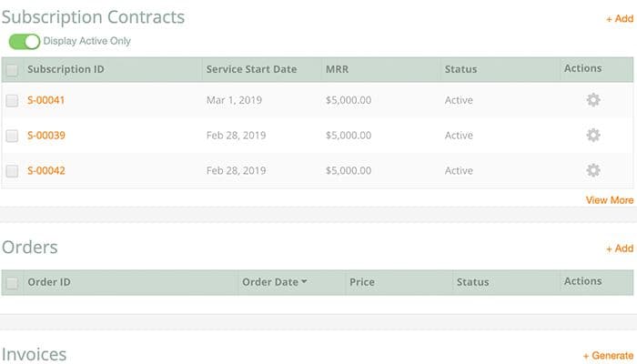
Task: Tick the checkbox next to S-00039
Action: click(12, 136)
